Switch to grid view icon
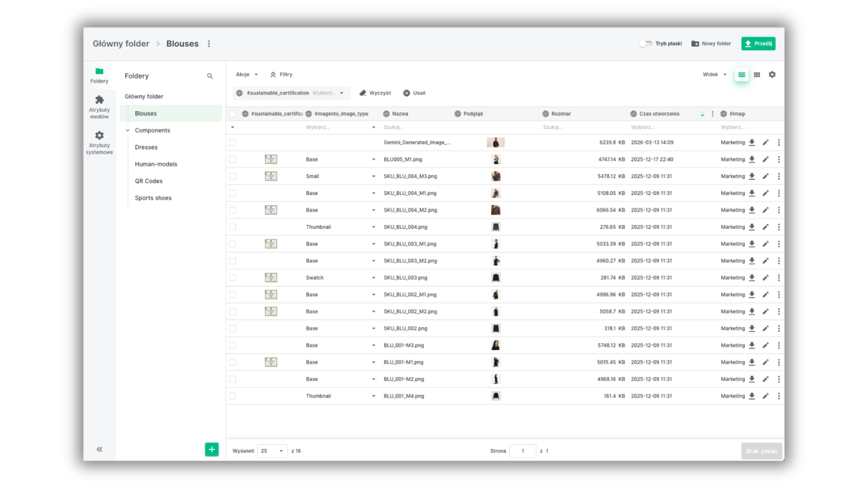Screen dimensions: 868x488 757,75
